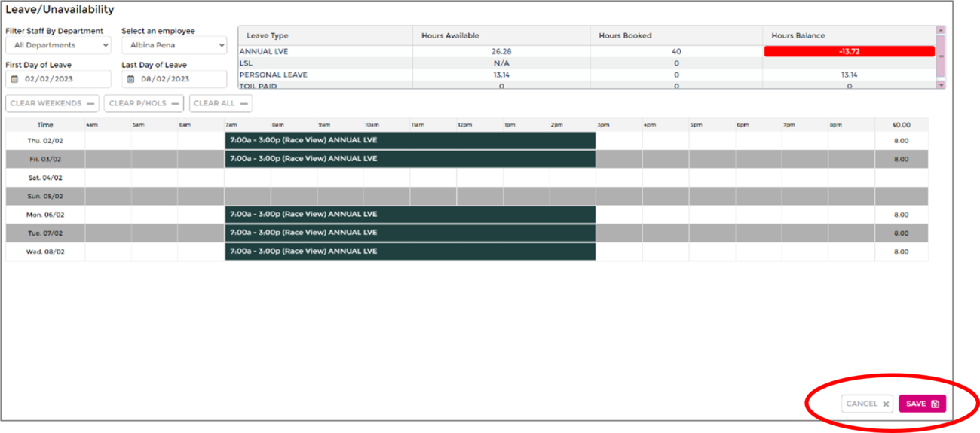Click the Monday 06/02 annual leave block
Viewport: 980px width, 433px height.
coord(410,215)
